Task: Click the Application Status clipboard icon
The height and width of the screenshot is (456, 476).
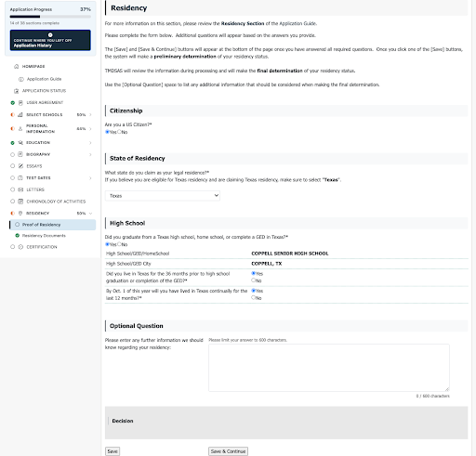Action: (17, 91)
